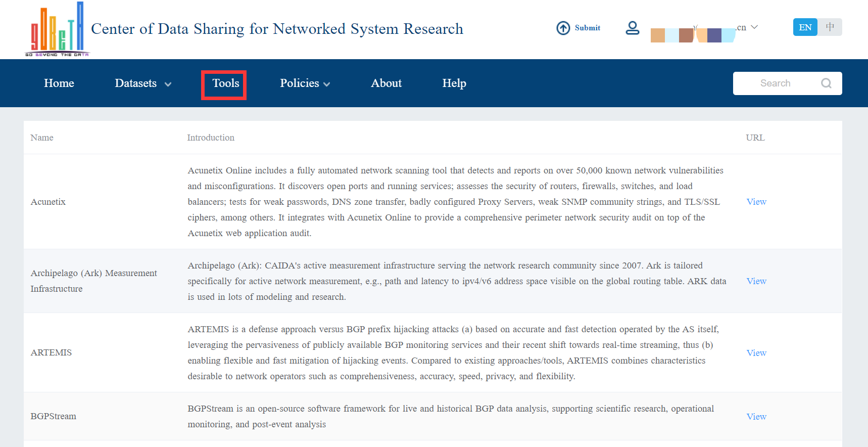
Task: Click the Archipelago introduction paragraph
Action: [457, 281]
